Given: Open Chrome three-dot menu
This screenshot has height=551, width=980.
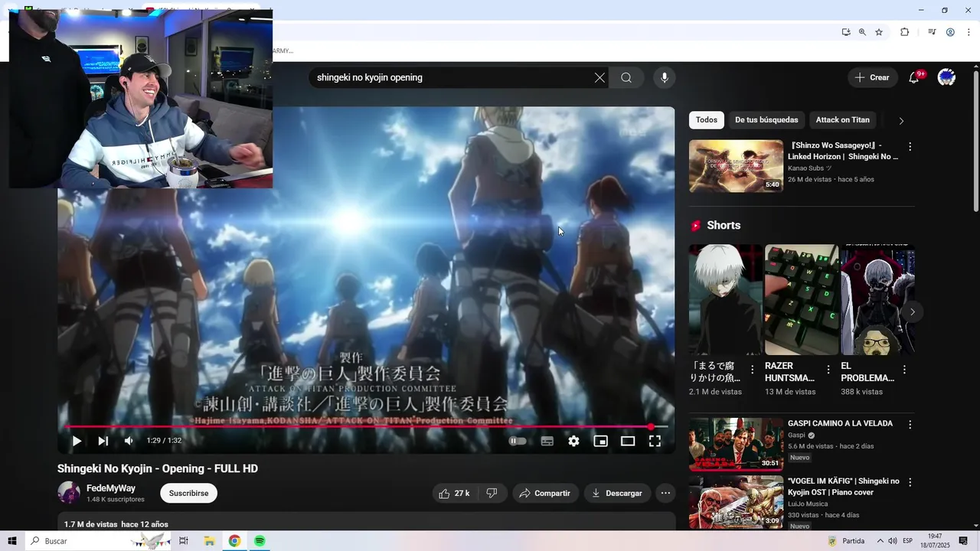Looking at the screenshot, I should (969, 32).
